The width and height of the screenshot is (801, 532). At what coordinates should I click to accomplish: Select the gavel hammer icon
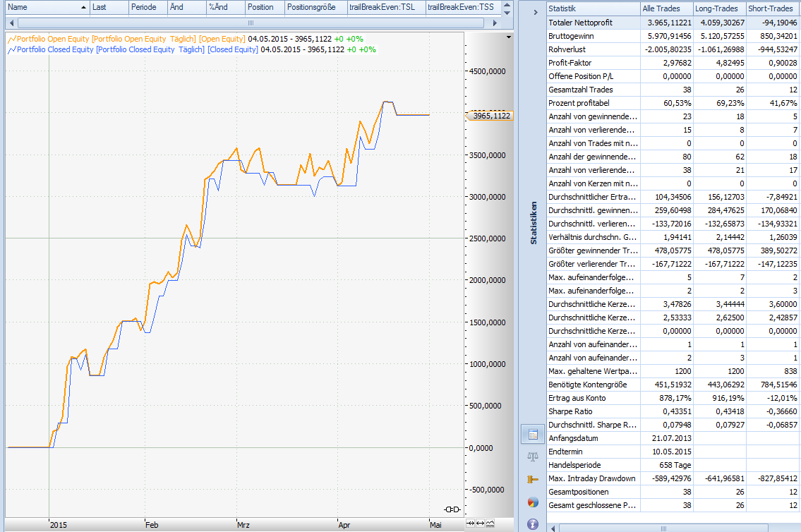533,480
